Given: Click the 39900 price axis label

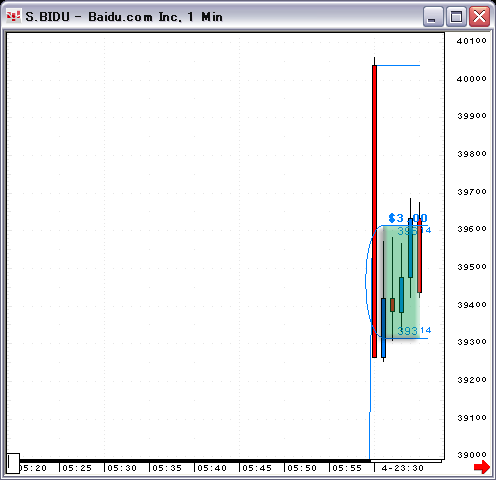Looking at the screenshot, I should tap(471, 116).
